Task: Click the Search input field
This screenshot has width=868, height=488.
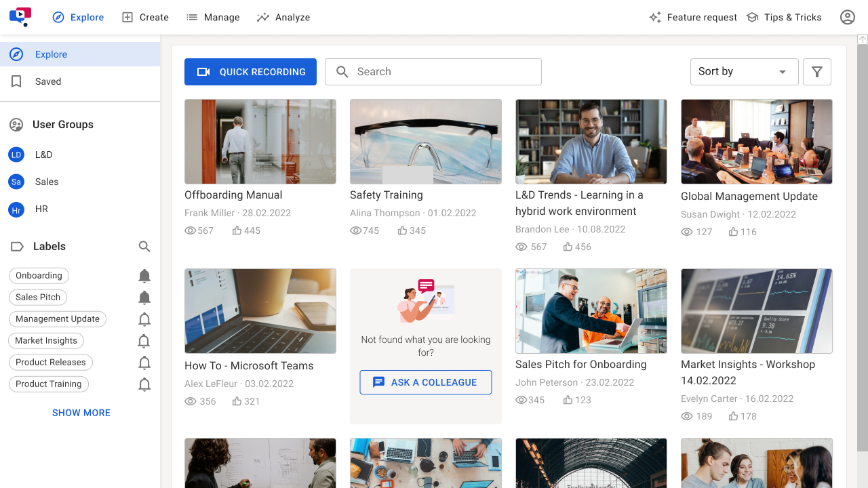Action: click(441, 72)
